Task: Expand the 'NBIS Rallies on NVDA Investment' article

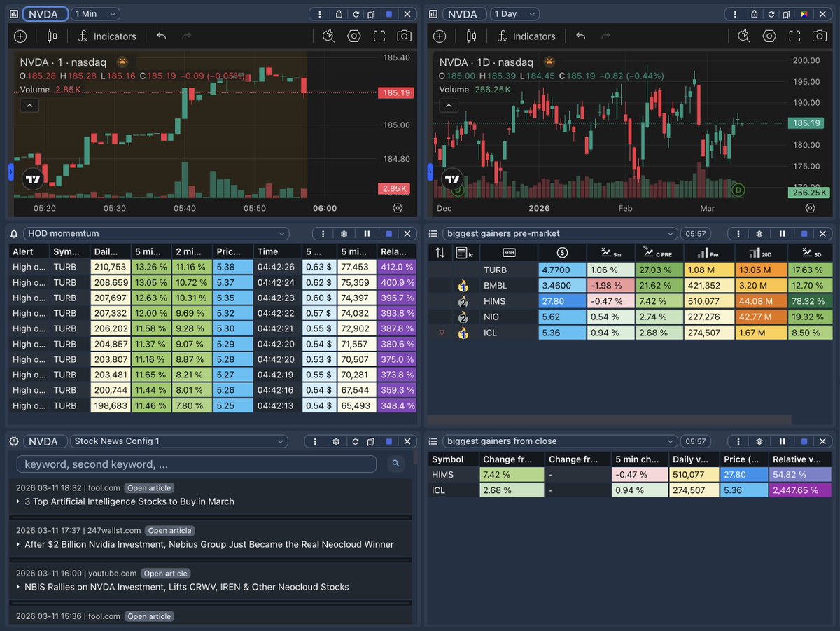Action: click(18, 587)
